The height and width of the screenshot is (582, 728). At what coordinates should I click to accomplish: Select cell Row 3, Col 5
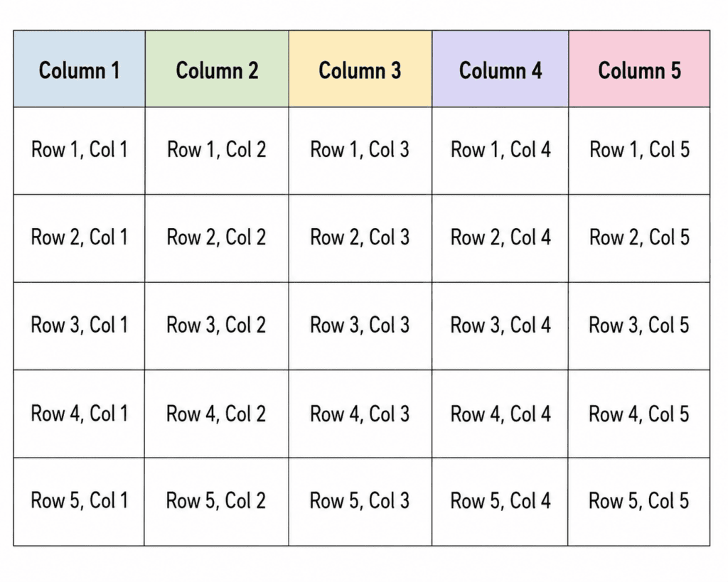pyautogui.click(x=639, y=325)
